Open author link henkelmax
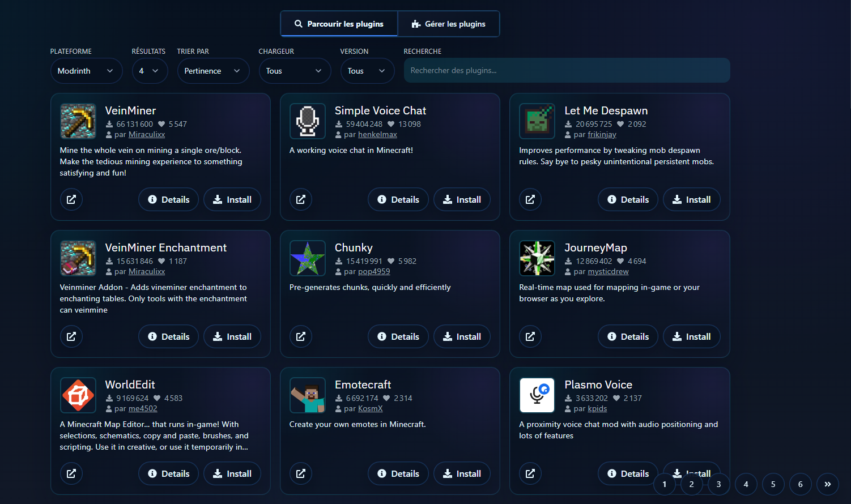 click(x=377, y=135)
